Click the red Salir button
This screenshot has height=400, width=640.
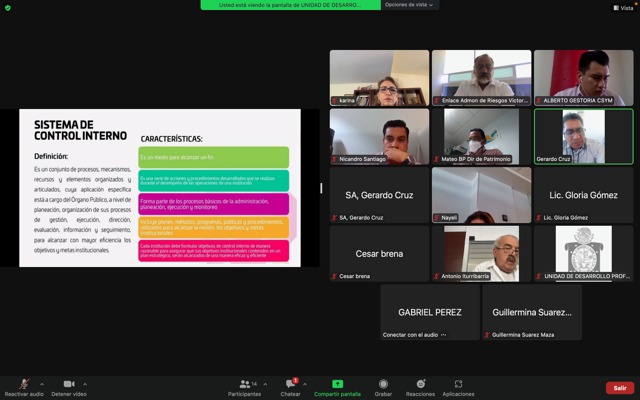click(x=619, y=387)
